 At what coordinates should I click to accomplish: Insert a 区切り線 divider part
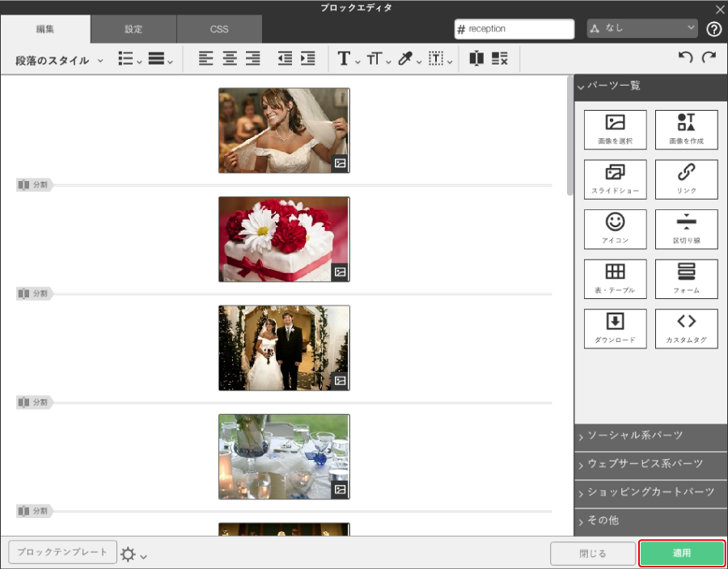tap(686, 229)
